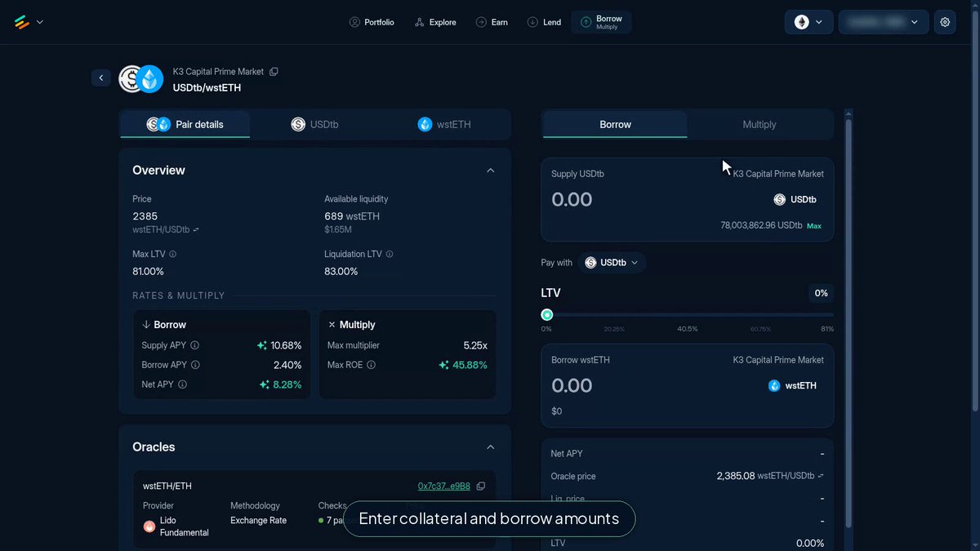Click the Lido provider logo
Image resolution: width=980 pixels, height=551 pixels.
click(149, 527)
